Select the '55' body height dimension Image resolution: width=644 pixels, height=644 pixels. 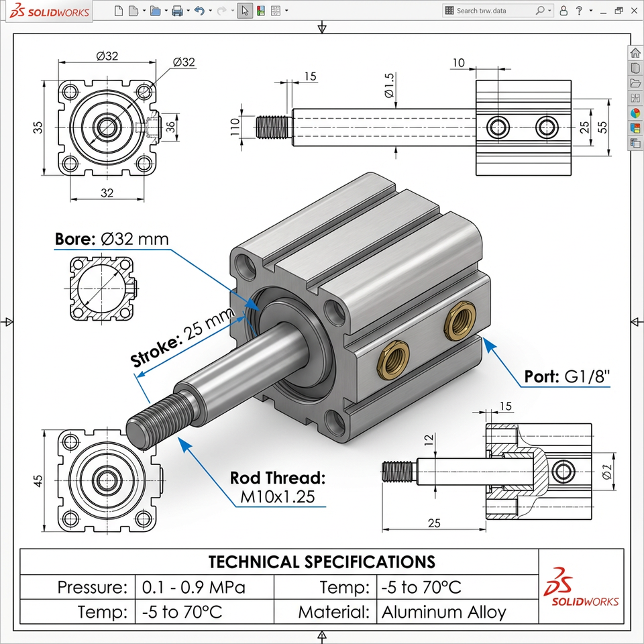click(602, 127)
